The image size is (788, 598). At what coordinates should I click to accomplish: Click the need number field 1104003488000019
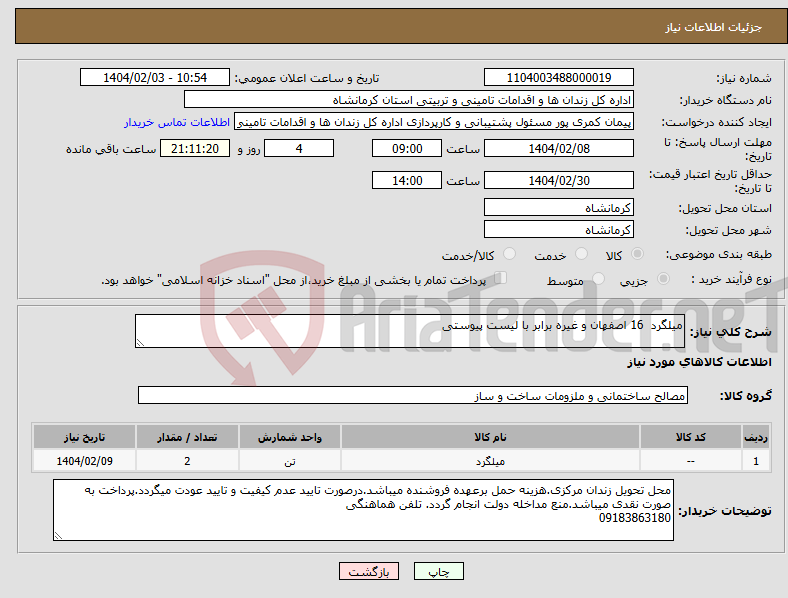click(558, 77)
